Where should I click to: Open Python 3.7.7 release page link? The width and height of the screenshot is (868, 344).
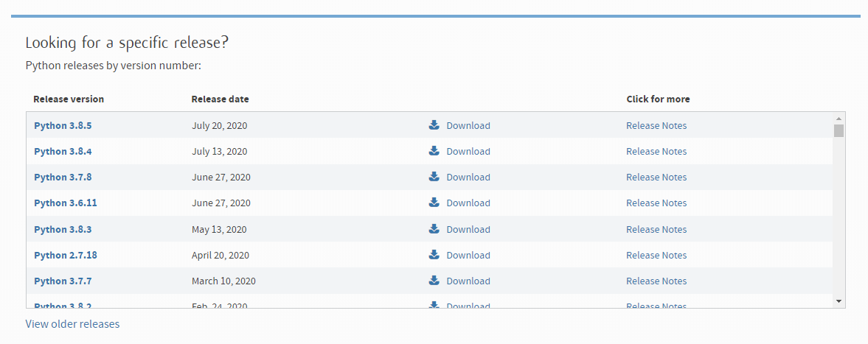coord(63,281)
